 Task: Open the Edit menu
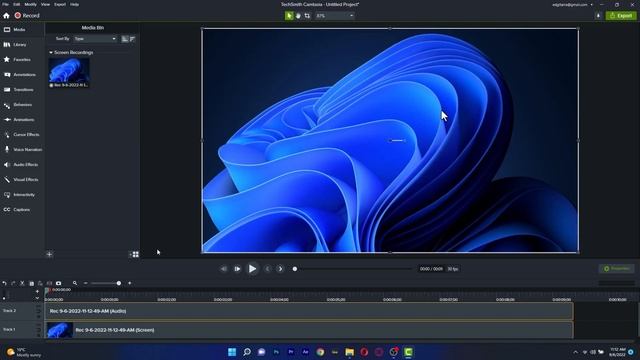click(x=17, y=4)
